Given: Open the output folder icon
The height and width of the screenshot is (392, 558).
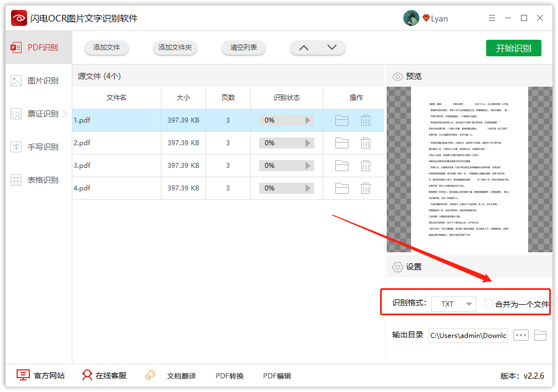Looking at the screenshot, I should click(540, 335).
